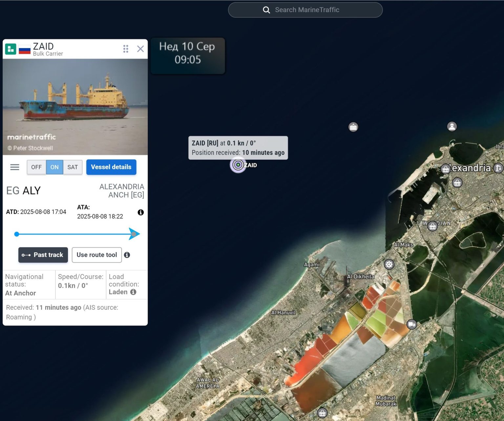504x421 pixels.
Task: Click the 'At Anchor' navigational status text
Action: click(x=21, y=293)
